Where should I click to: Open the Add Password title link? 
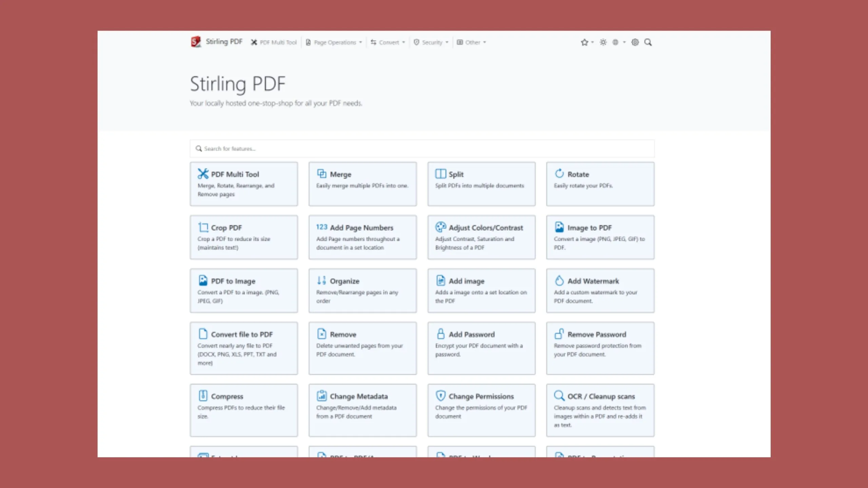(x=472, y=334)
